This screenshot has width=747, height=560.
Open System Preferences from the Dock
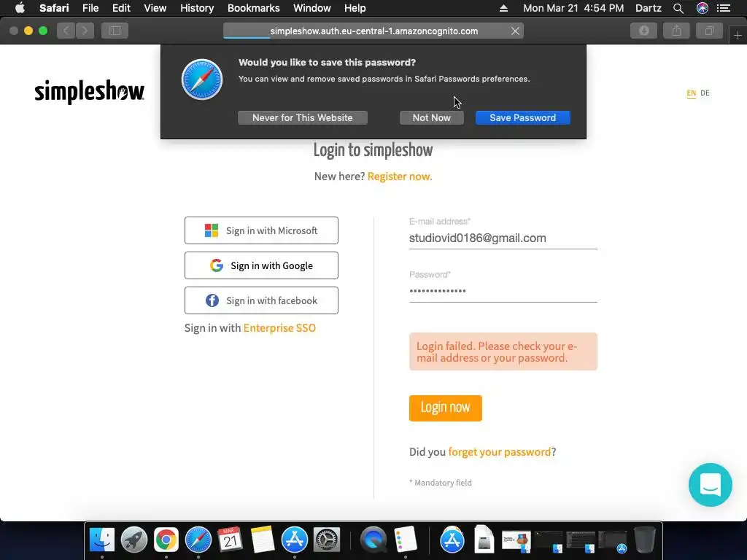click(x=327, y=540)
